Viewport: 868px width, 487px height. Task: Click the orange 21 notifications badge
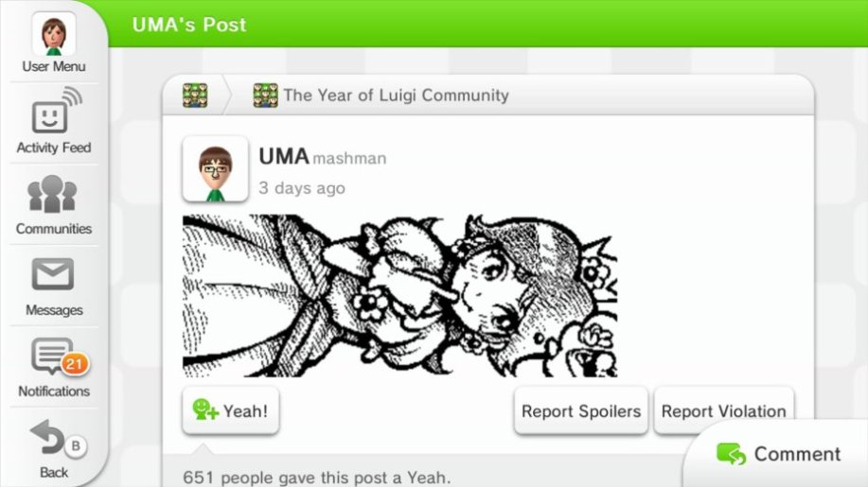74,364
